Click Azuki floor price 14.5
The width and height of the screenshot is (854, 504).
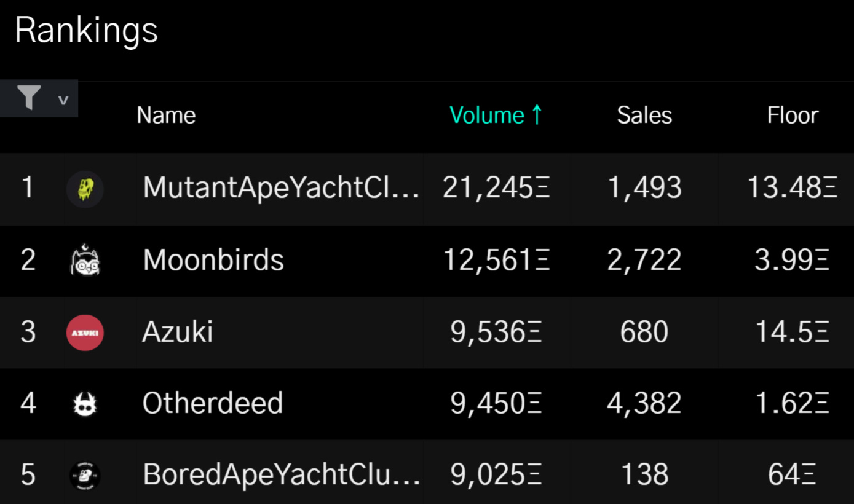pos(792,332)
